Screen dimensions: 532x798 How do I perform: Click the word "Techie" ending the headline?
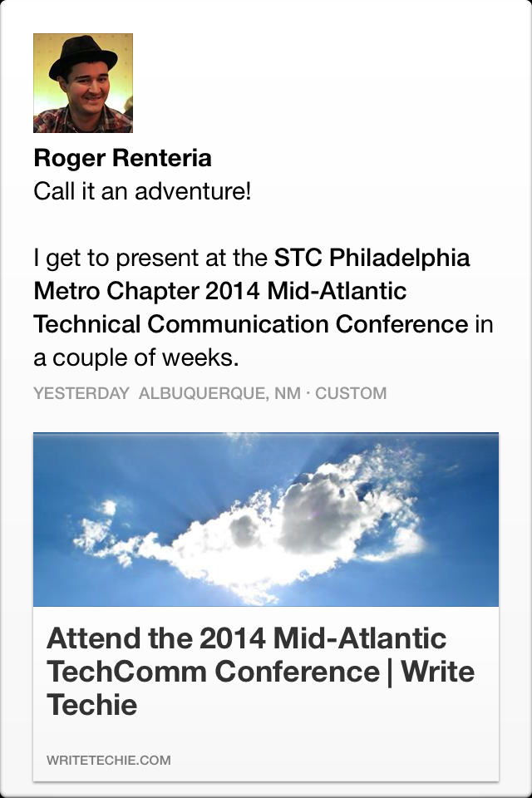91,705
